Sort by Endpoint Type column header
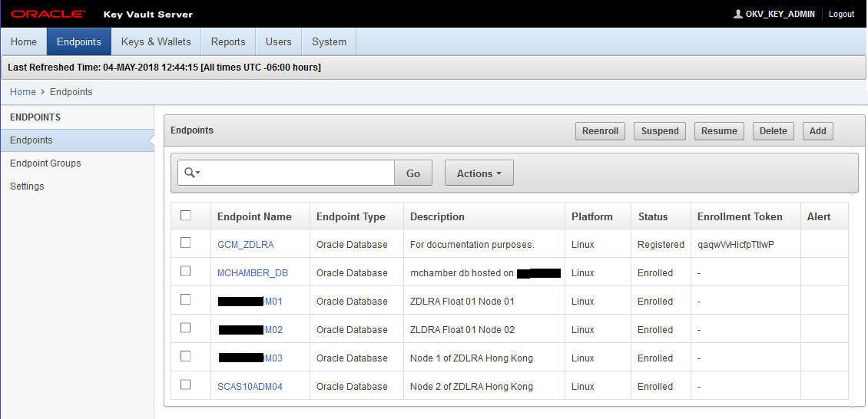 pos(350,216)
